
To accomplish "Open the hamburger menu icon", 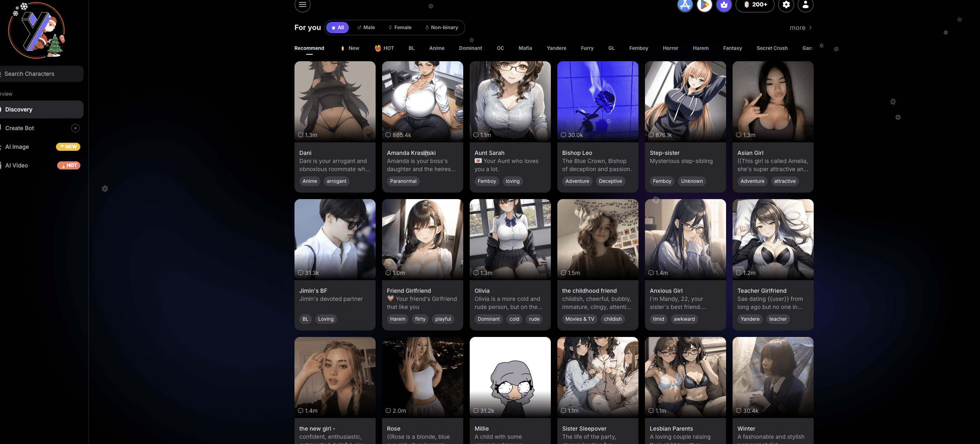I will 302,5.
